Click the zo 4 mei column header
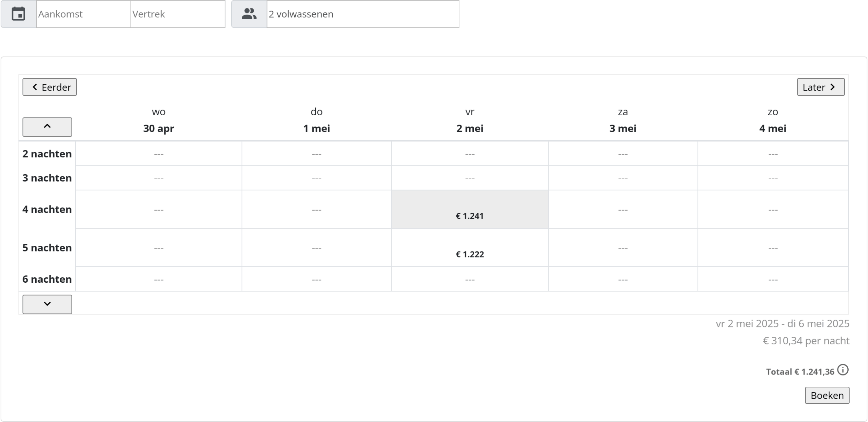The width and height of the screenshot is (868, 422). tap(772, 120)
